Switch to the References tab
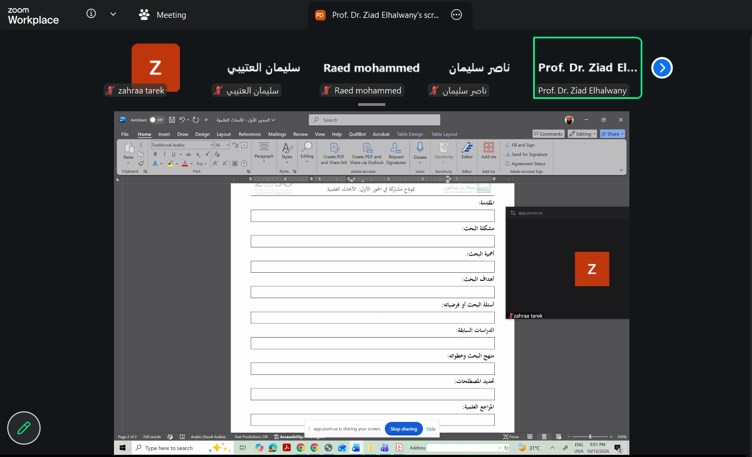752x457 pixels. click(x=249, y=134)
